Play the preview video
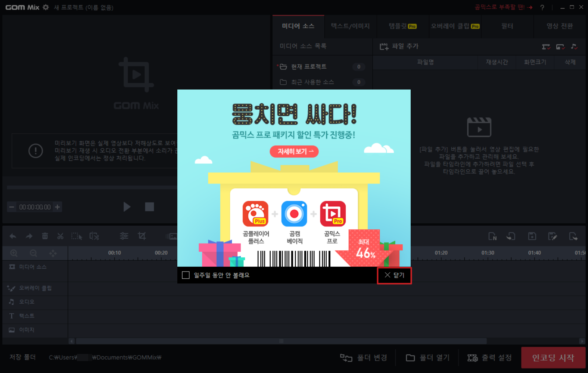Screen dimensions: 588x373 [127, 207]
